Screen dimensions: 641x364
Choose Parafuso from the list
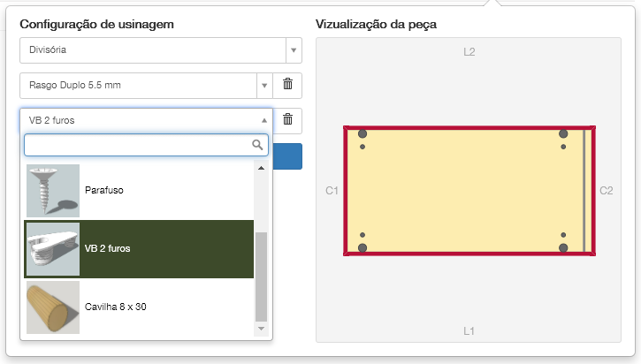point(104,190)
